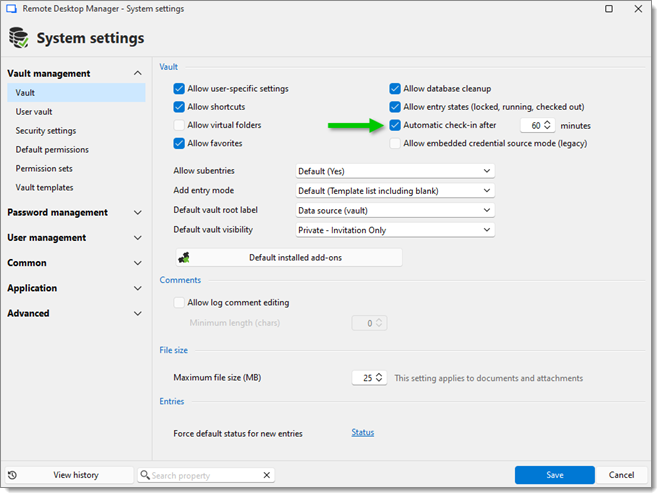Click the history icon beside View history
Screen dimensions: 662x498
click(13, 475)
